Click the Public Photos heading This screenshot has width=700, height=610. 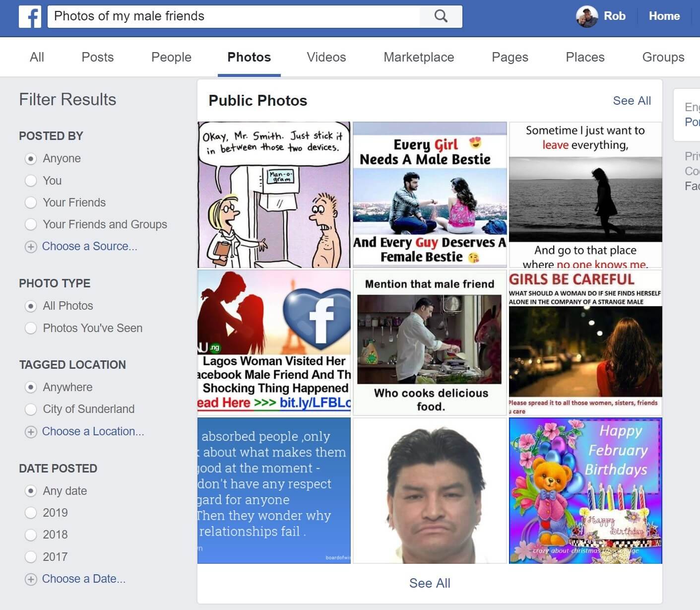click(x=258, y=101)
